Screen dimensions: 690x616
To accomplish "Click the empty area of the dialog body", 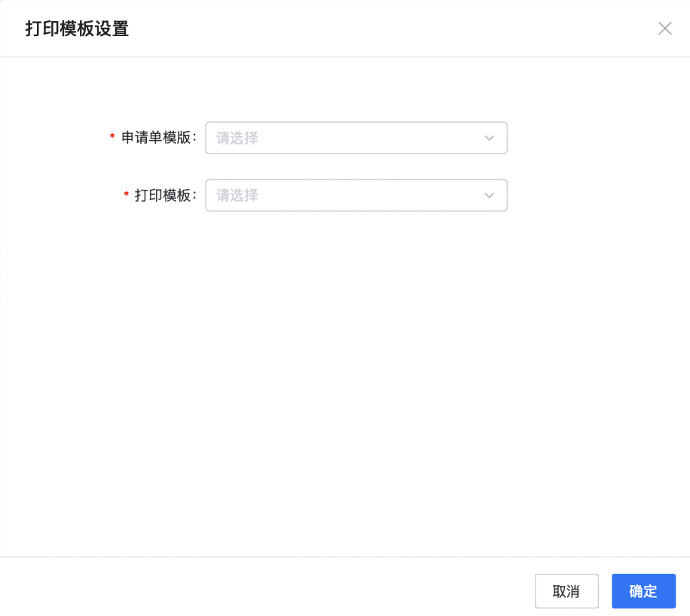I will [345, 377].
